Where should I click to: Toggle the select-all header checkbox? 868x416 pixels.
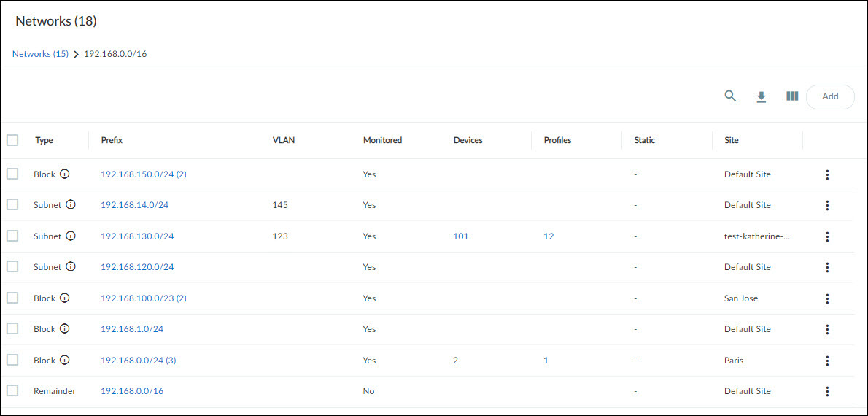(x=12, y=140)
